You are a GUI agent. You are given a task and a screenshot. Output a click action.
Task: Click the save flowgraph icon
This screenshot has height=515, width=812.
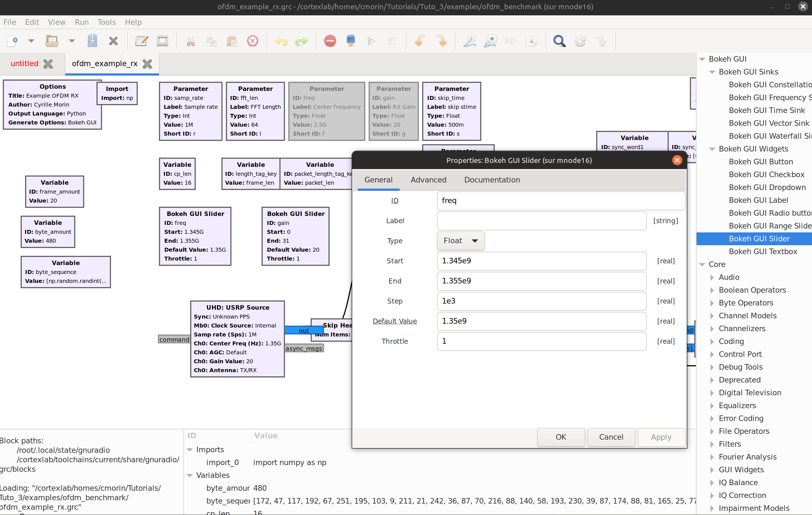pos(92,41)
